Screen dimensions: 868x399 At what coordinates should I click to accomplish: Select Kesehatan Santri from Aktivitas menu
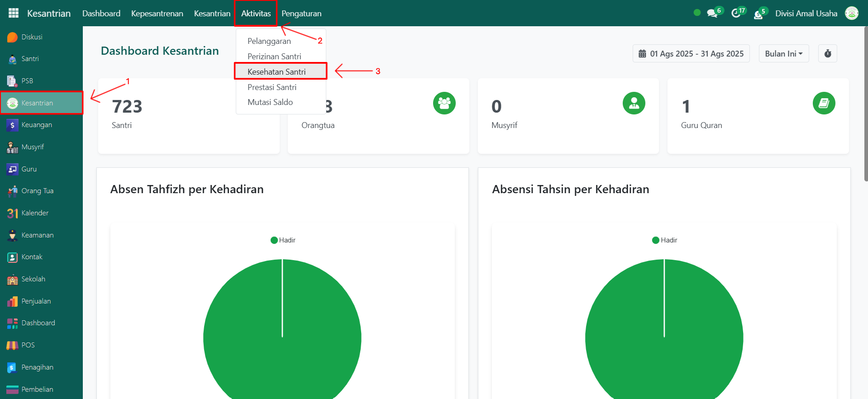coord(277,71)
